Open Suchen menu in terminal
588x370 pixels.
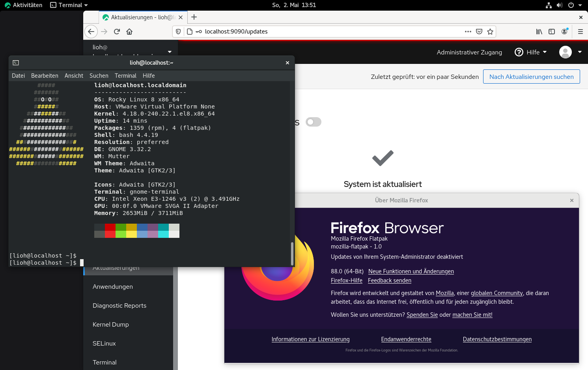(99, 76)
